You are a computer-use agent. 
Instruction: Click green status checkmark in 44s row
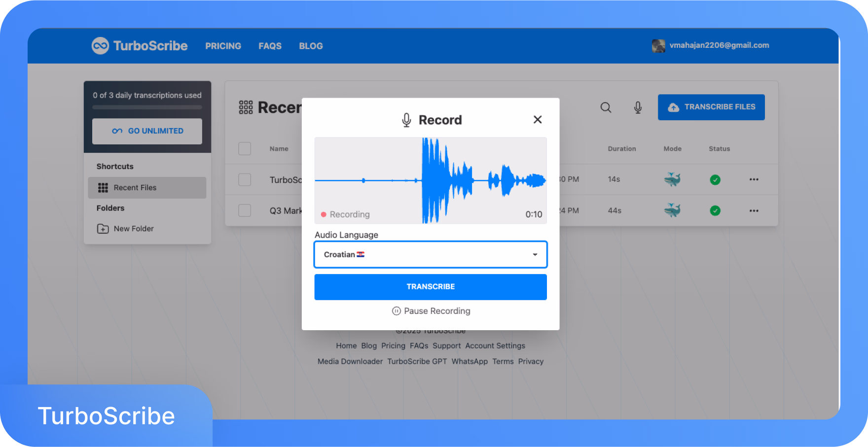click(715, 211)
